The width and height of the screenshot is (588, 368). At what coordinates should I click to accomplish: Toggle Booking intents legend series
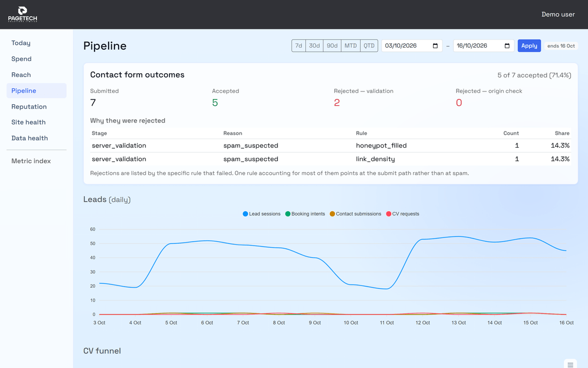(x=305, y=214)
